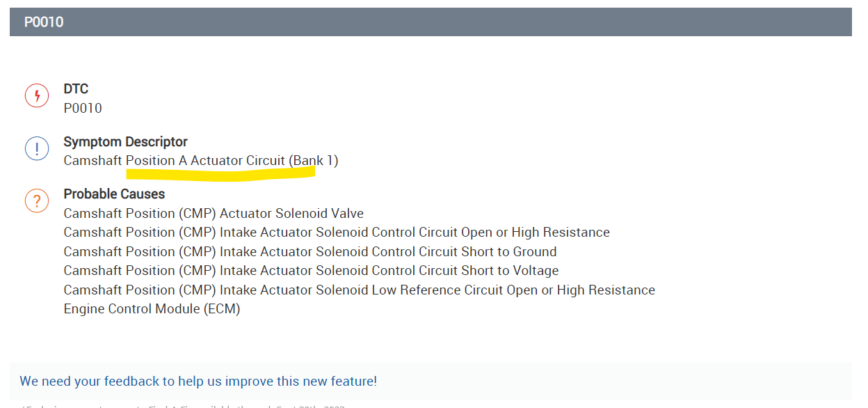868x408 pixels.
Task: Click the blue exclamation Symptom Descriptor icon
Action: click(x=37, y=148)
